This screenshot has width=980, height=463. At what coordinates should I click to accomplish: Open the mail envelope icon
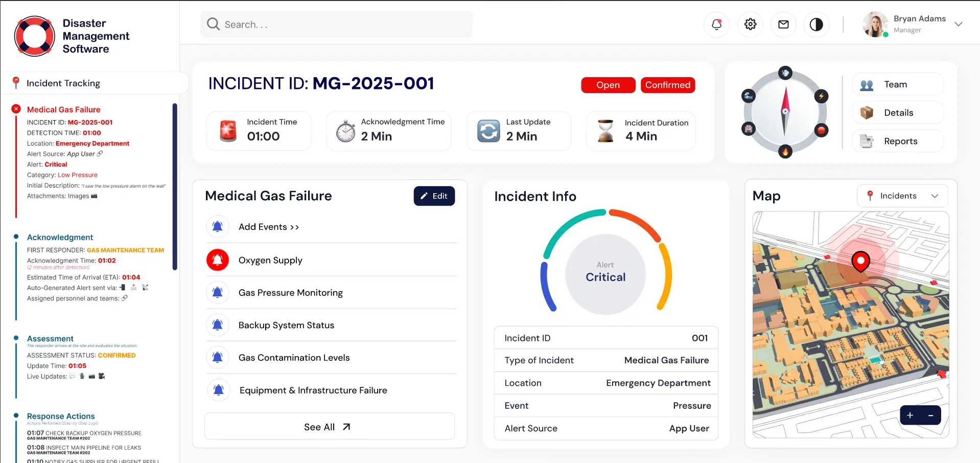click(x=783, y=25)
